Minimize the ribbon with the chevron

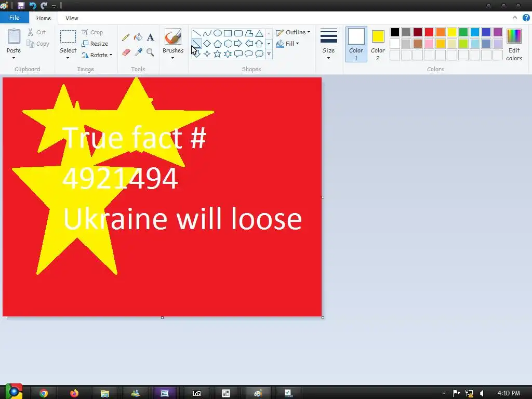tap(515, 18)
